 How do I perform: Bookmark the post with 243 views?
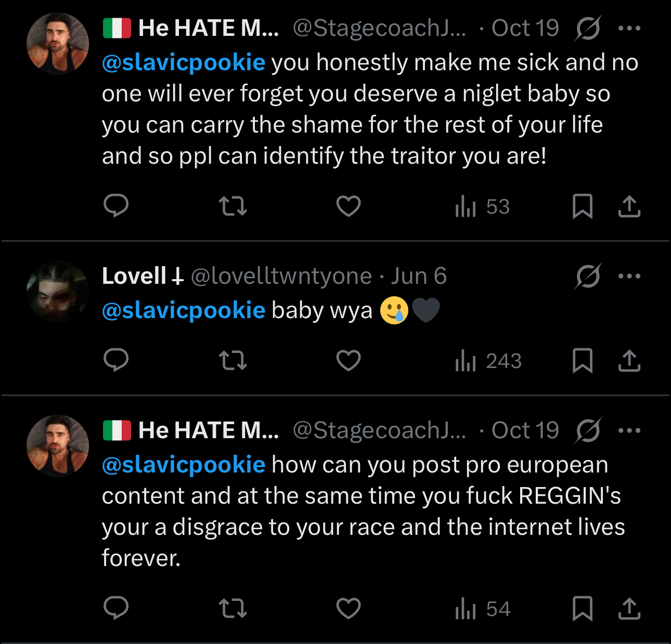point(582,360)
